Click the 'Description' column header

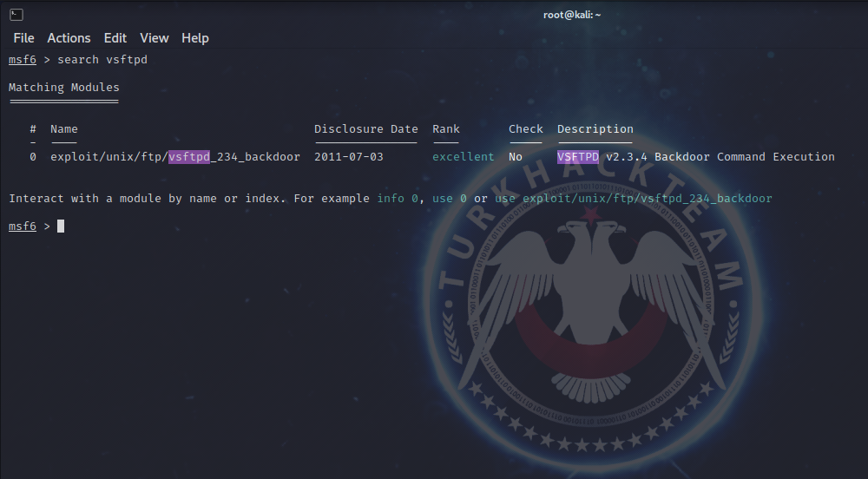pyautogui.click(x=595, y=129)
